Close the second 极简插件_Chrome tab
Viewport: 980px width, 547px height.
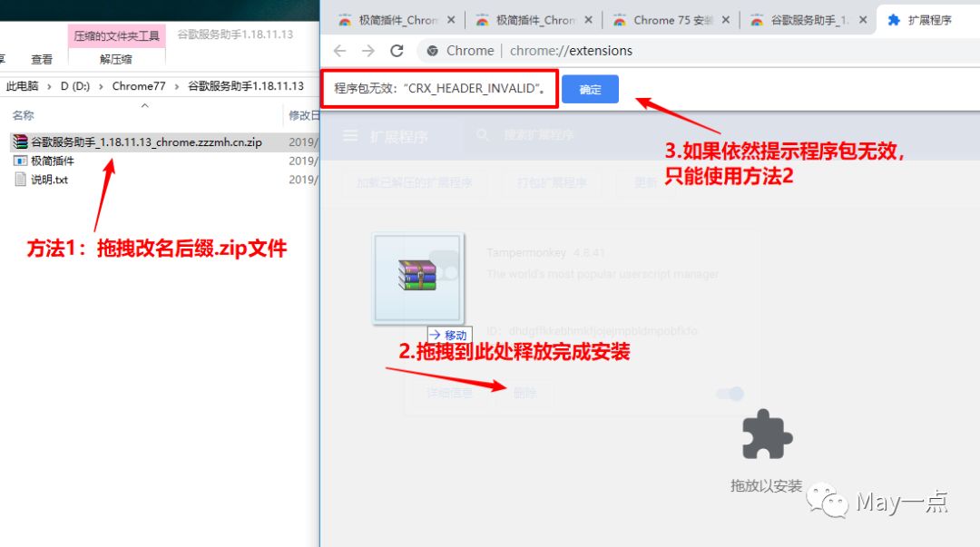coord(588,20)
